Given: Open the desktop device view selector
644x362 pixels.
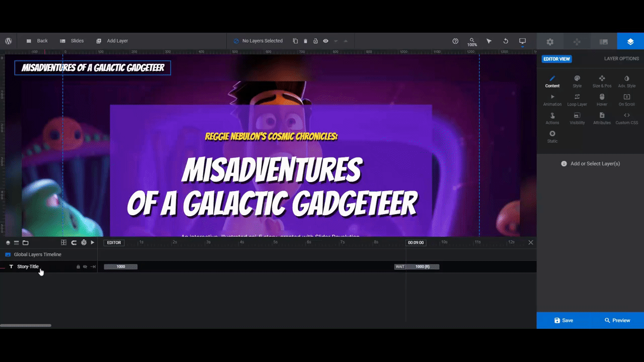Looking at the screenshot, I should pyautogui.click(x=522, y=41).
